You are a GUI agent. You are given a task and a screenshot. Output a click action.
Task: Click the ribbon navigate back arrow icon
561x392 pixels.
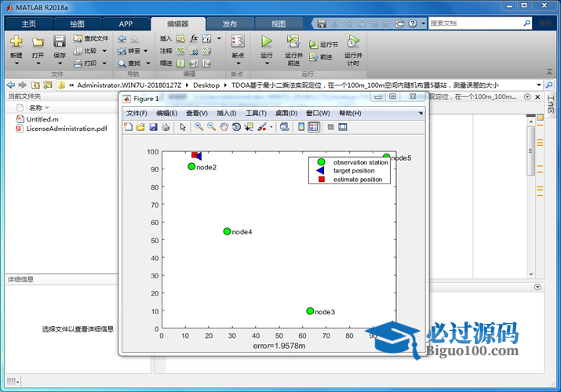click(122, 38)
